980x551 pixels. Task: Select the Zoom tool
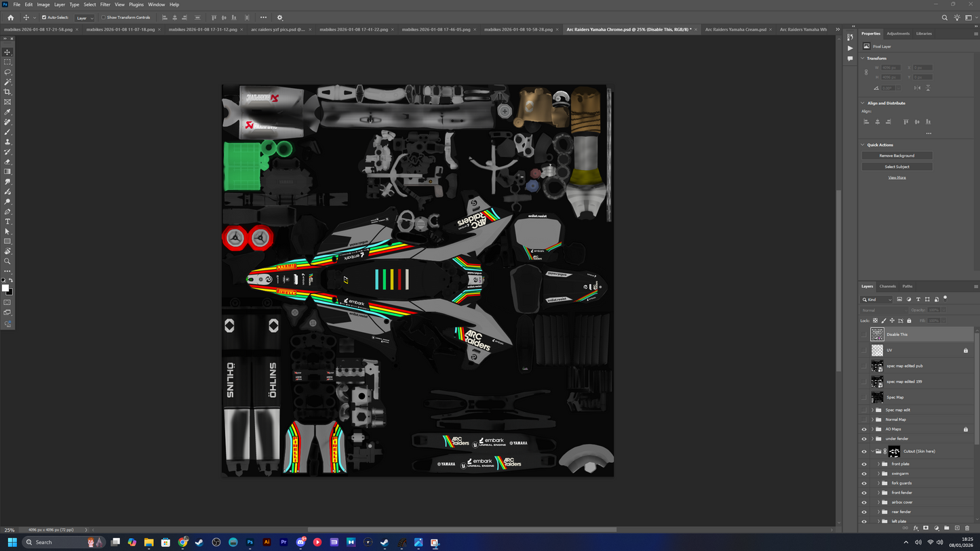point(7,261)
